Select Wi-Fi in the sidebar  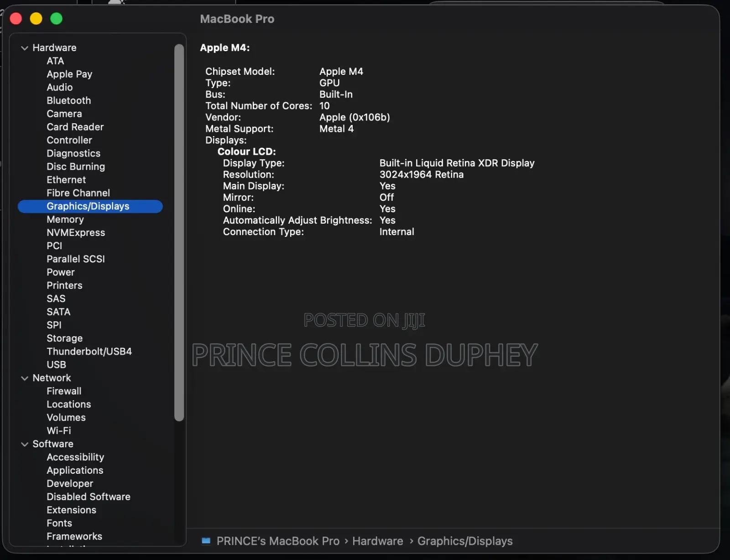tap(59, 431)
